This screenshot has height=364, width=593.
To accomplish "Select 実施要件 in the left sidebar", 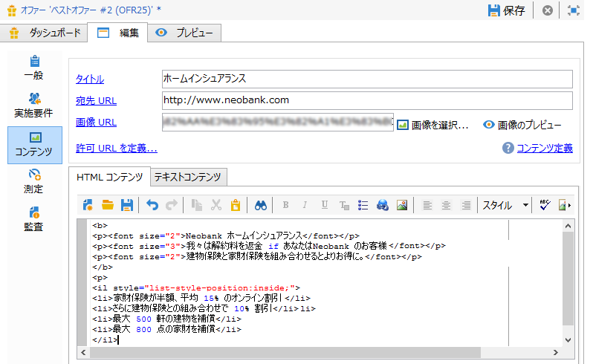I will (34, 105).
